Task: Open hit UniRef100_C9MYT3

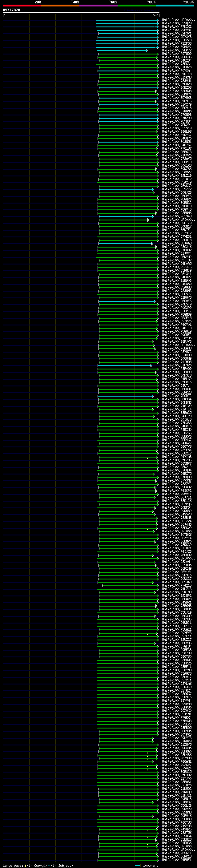Action: click(177, 737)
